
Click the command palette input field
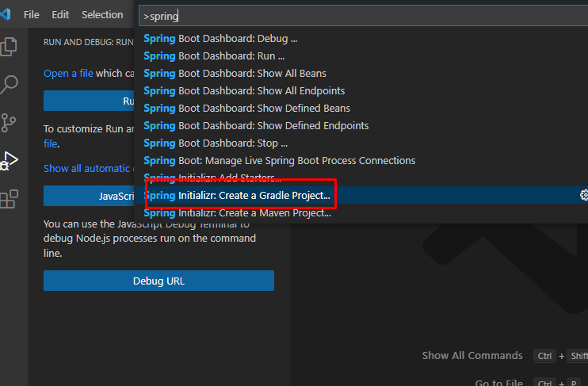click(363, 16)
